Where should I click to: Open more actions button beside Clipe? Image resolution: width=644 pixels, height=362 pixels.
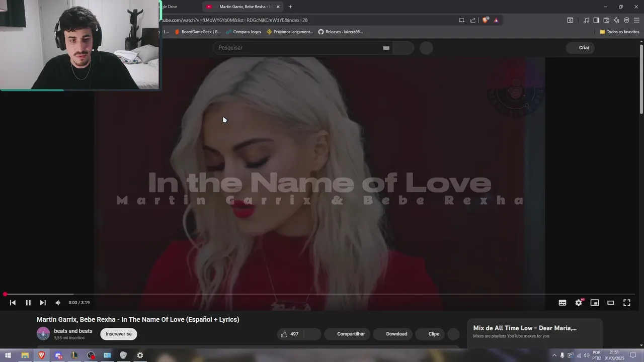point(453,334)
